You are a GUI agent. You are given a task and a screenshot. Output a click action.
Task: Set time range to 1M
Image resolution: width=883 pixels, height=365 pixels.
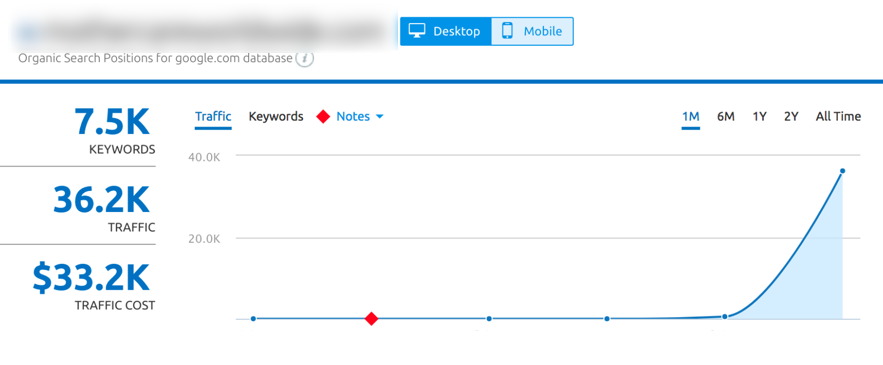click(690, 117)
